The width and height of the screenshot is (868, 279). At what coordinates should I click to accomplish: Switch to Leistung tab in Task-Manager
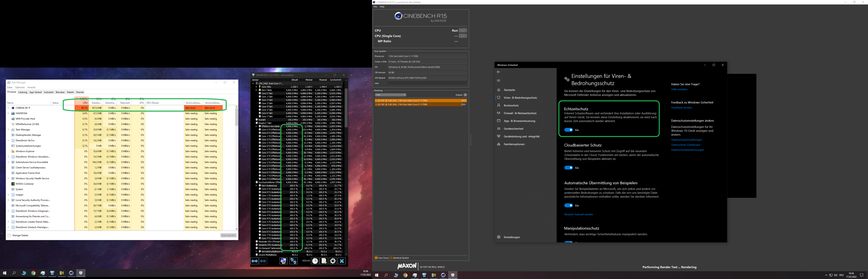23,92
